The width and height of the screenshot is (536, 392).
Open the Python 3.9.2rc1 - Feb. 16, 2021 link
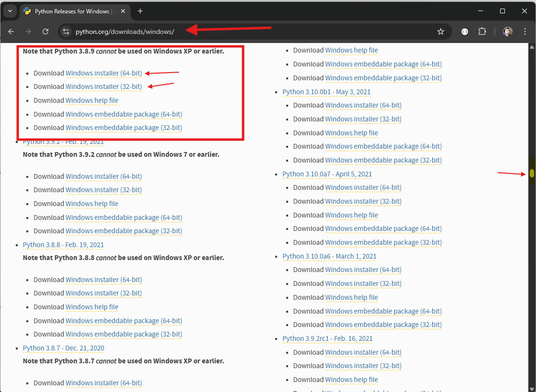pyautogui.click(x=327, y=338)
